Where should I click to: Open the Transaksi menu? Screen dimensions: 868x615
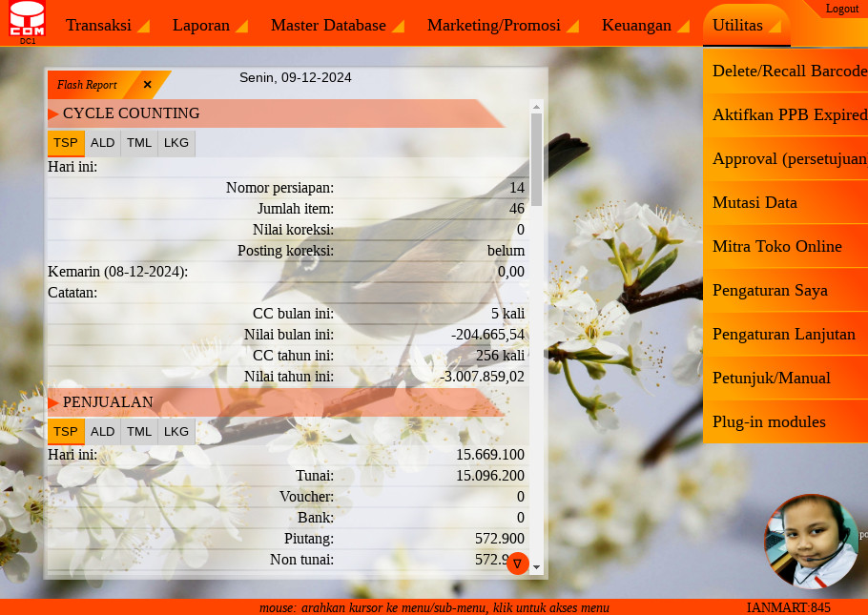pos(107,26)
